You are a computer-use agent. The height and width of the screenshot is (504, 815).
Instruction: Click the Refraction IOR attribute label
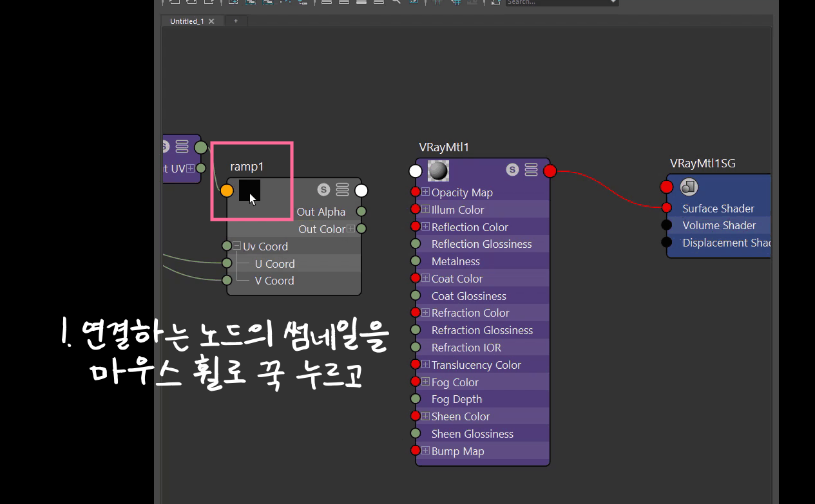click(x=466, y=347)
